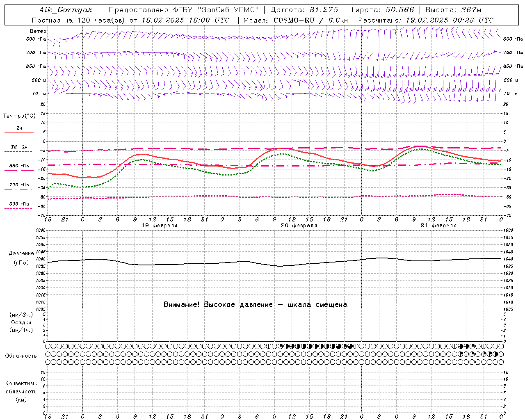Select the 850 гПа temperature legend entry

pos(19,166)
